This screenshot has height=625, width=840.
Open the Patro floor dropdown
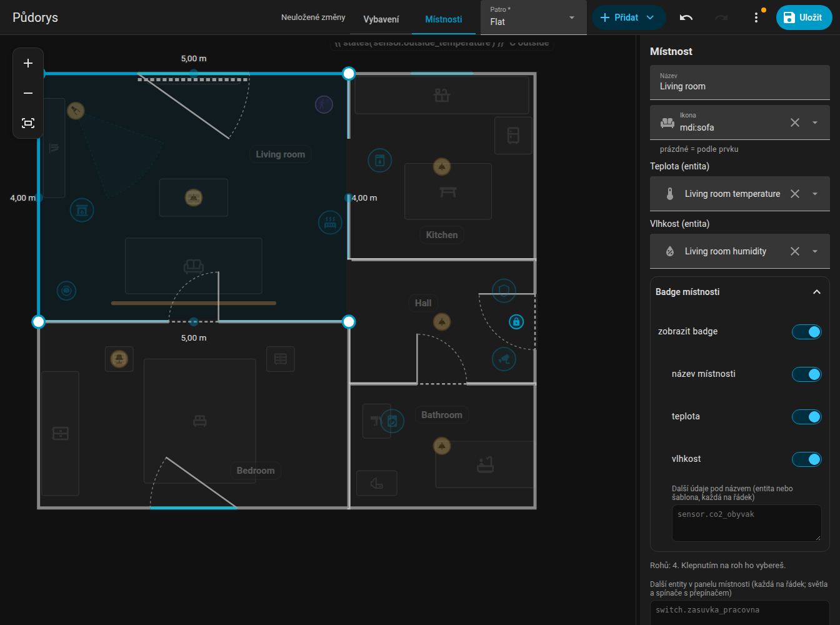point(534,17)
